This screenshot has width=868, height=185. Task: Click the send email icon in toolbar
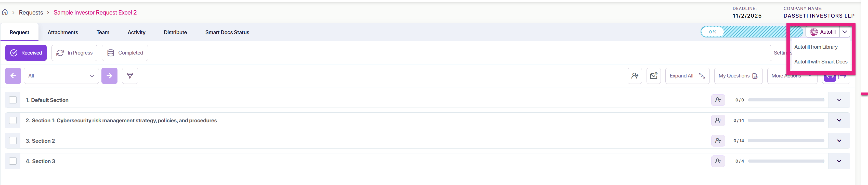click(654, 75)
